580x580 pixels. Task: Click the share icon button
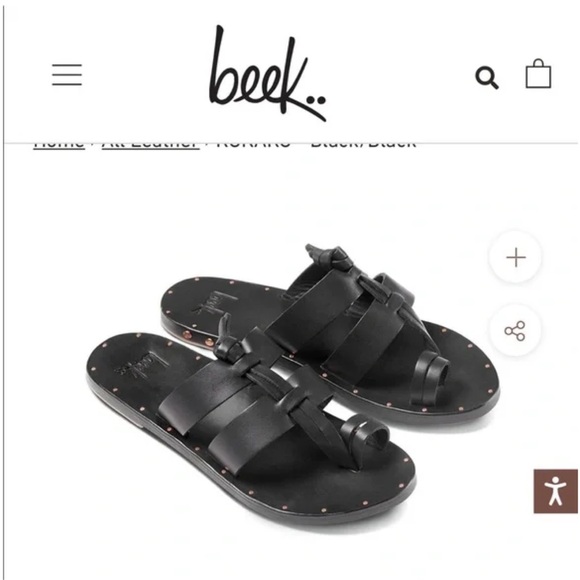tap(515, 331)
